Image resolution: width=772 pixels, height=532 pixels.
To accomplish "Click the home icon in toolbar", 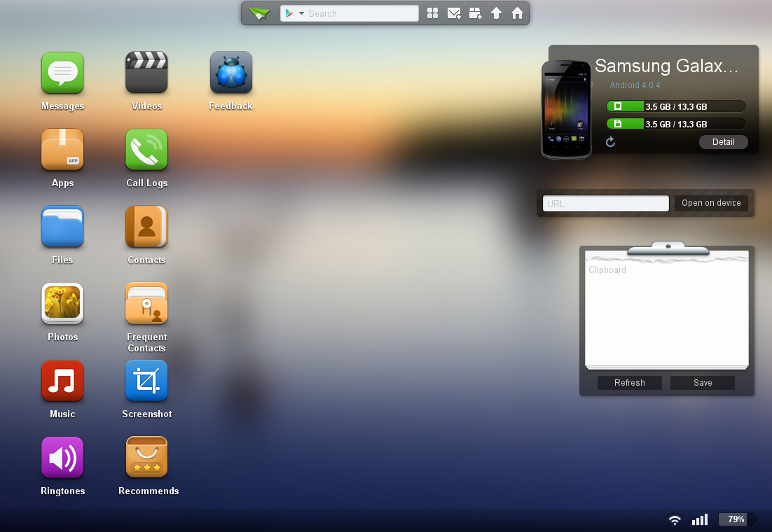I will tap(517, 13).
